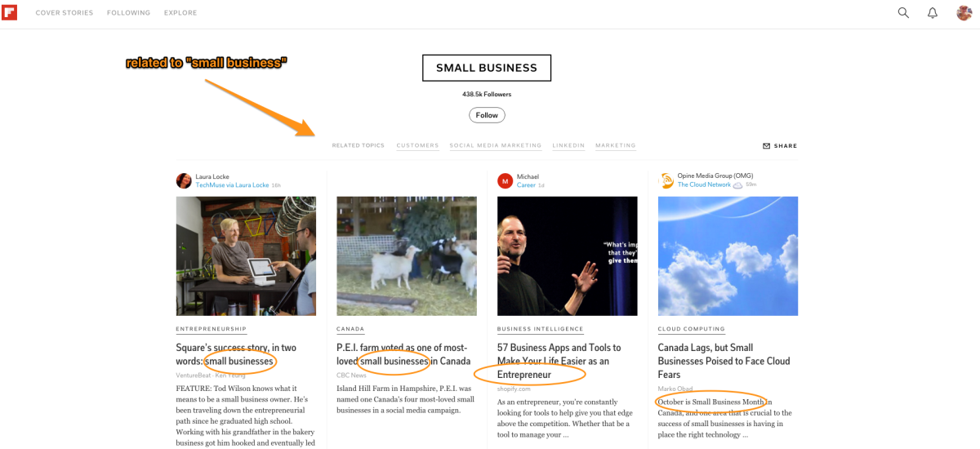Open the blue sky clouds image
980x449 pixels.
(x=728, y=256)
